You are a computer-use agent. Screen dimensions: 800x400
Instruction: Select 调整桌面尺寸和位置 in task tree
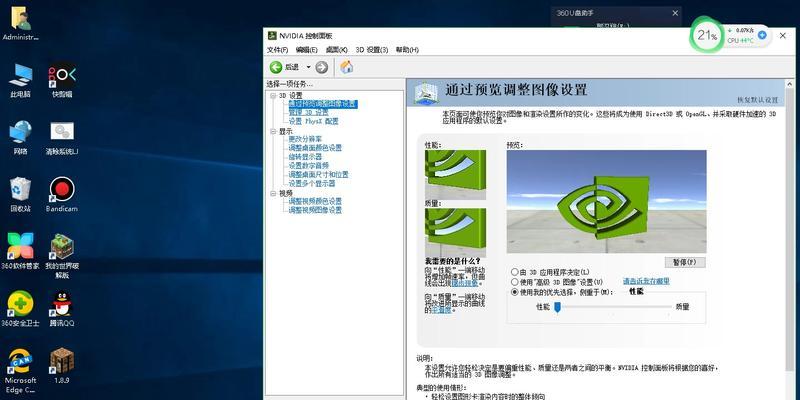(x=318, y=174)
